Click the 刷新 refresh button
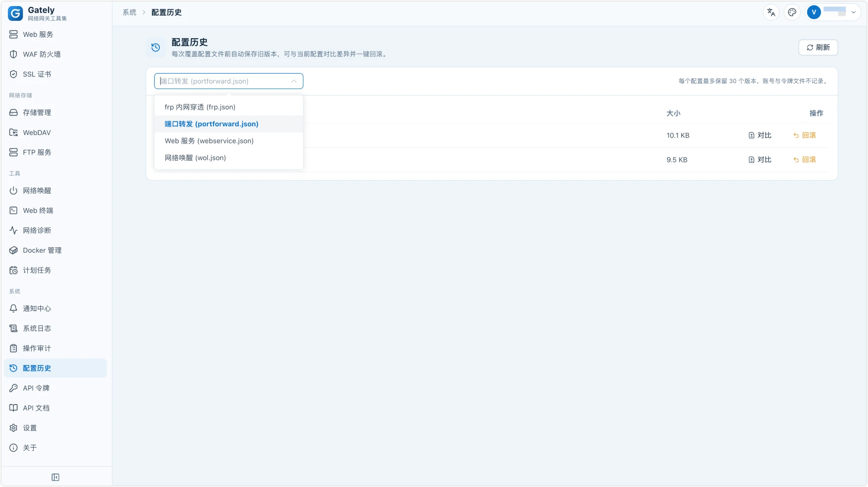The width and height of the screenshot is (868, 487). tap(818, 47)
